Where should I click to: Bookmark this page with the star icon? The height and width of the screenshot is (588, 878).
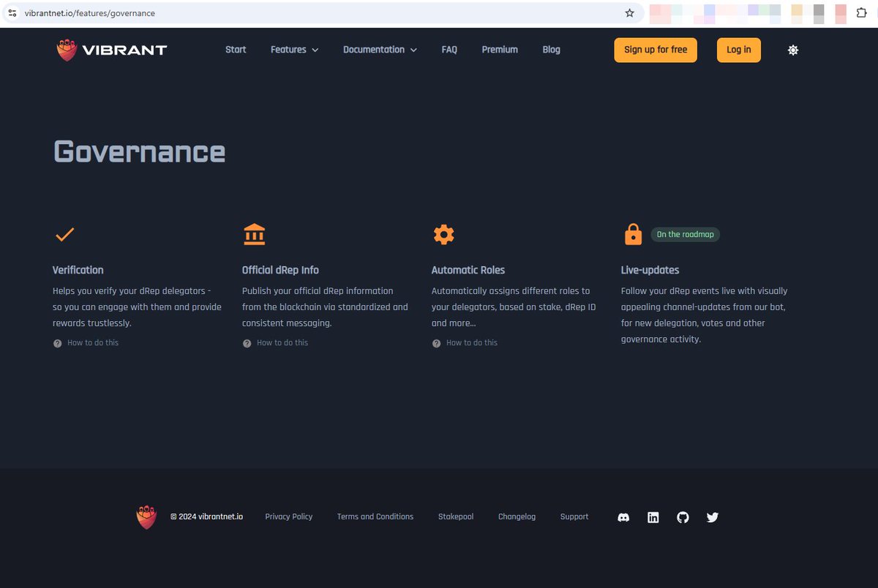pos(629,13)
